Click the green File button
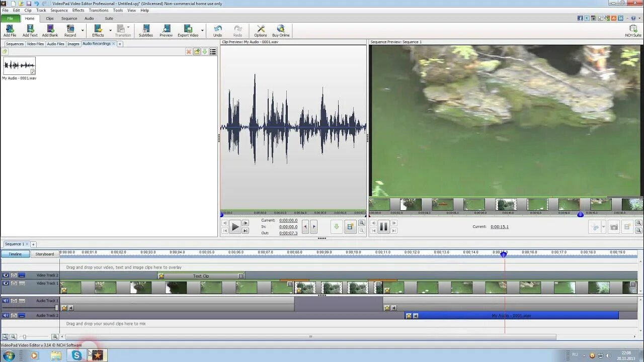 [x=10, y=19]
